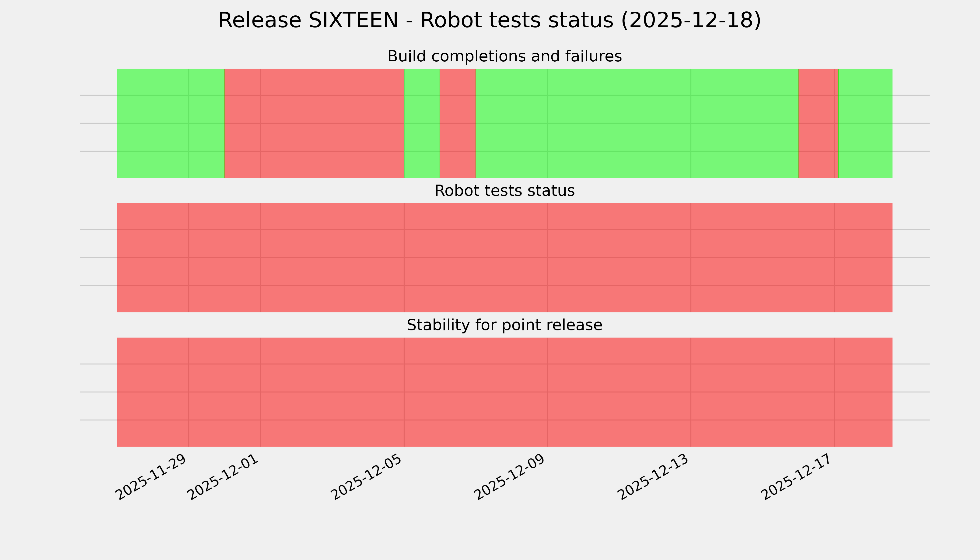Select the widest green block in the build chart
This screenshot has height=560, width=980.
click(637, 123)
